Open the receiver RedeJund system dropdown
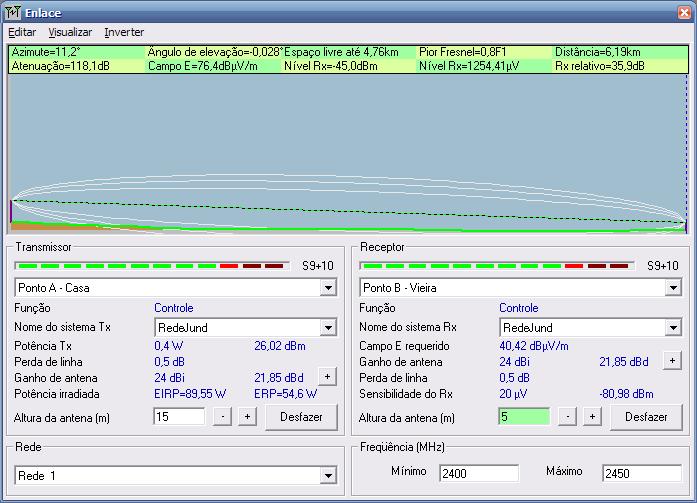 point(673,327)
